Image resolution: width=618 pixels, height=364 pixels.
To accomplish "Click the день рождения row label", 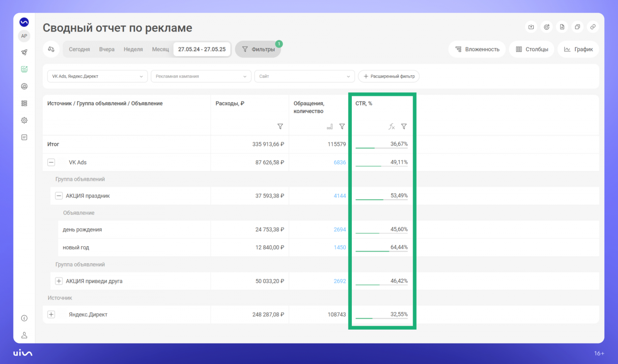I will tap(82, 229).
